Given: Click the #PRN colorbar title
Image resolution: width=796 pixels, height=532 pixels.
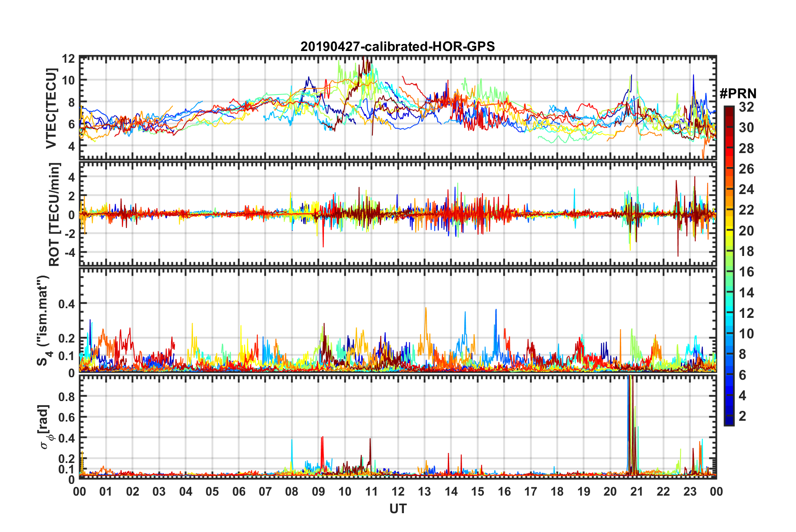Looking at the screenshot, I should point(738,94).
